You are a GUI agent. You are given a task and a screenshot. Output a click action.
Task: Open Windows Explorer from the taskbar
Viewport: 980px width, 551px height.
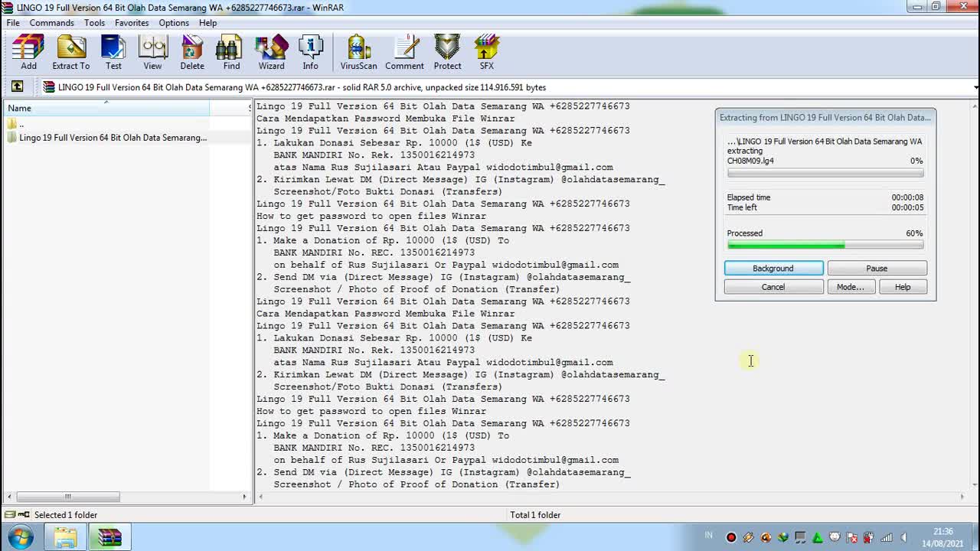point(65,537)
